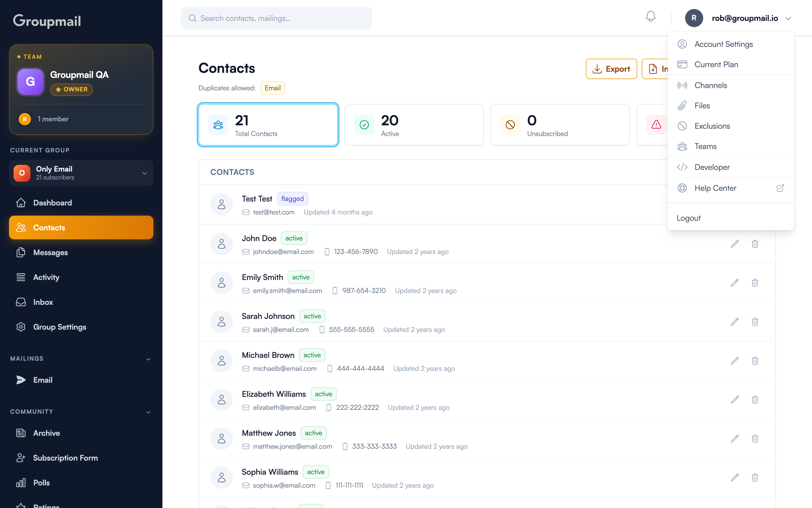Edit the Emily Smith contact
Viewport: 812px width, 508px height.
(x=734, y=283)
